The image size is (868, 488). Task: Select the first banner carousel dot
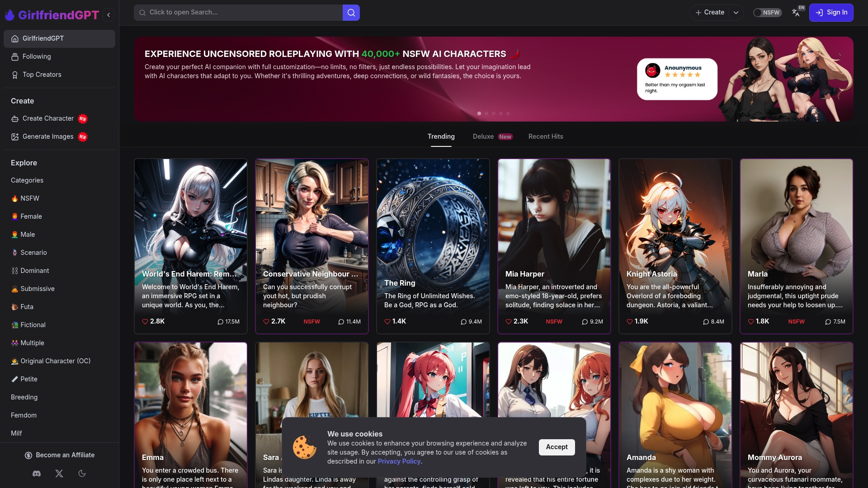pyautogui.click(x=479, y=113)
